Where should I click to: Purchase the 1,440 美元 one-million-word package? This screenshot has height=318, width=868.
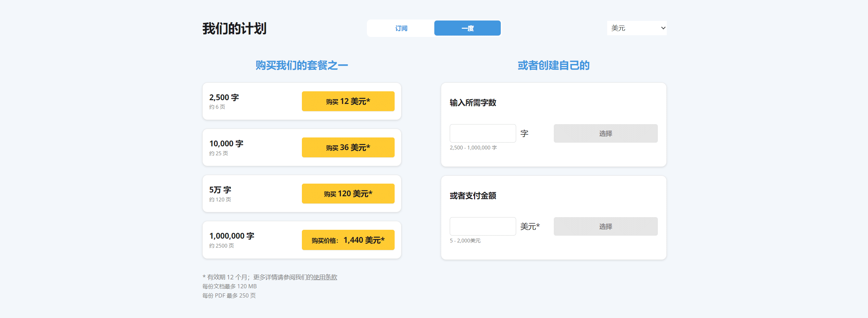(x=348, y=240)
